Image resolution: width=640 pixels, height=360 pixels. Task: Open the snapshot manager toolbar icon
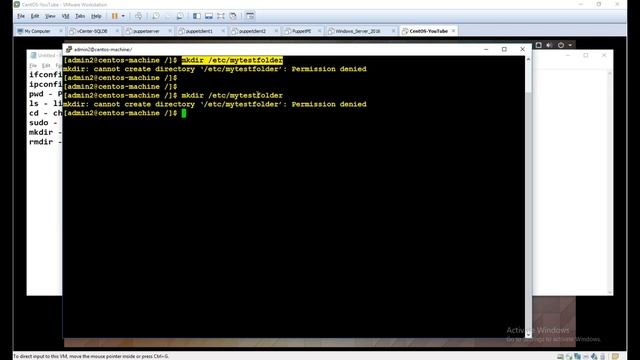[x=180, y=16]
